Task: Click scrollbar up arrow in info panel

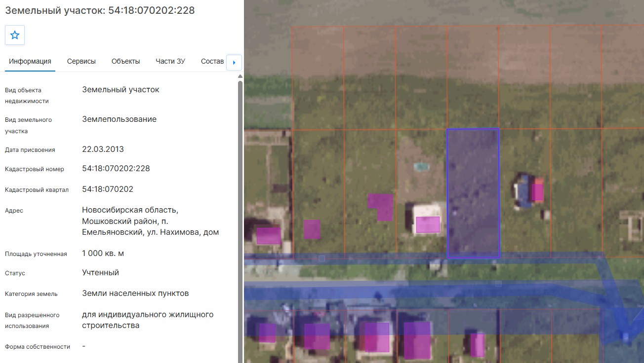Action: (x=241, y=76)
